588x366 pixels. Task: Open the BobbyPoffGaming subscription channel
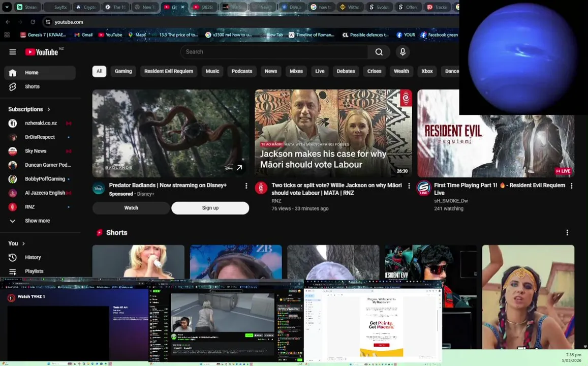click(40, 179)
